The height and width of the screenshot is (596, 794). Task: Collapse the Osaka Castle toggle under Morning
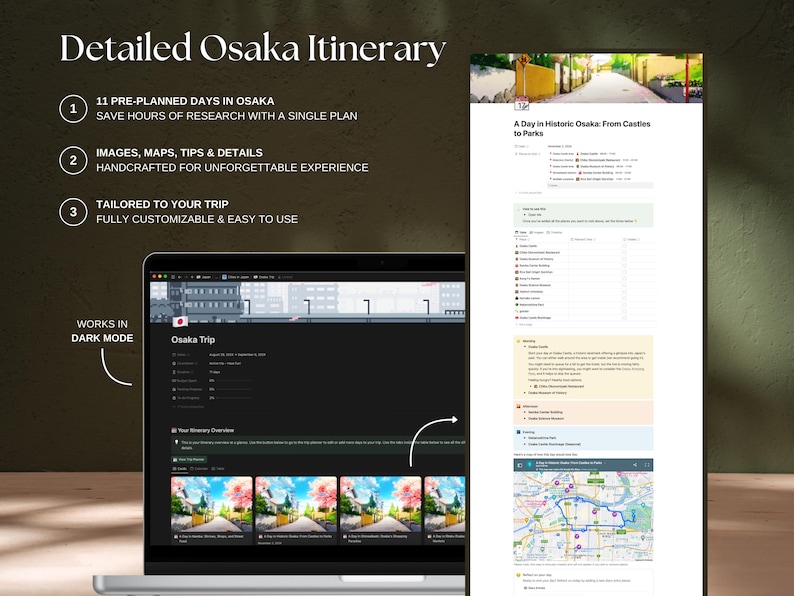[525, 347]
